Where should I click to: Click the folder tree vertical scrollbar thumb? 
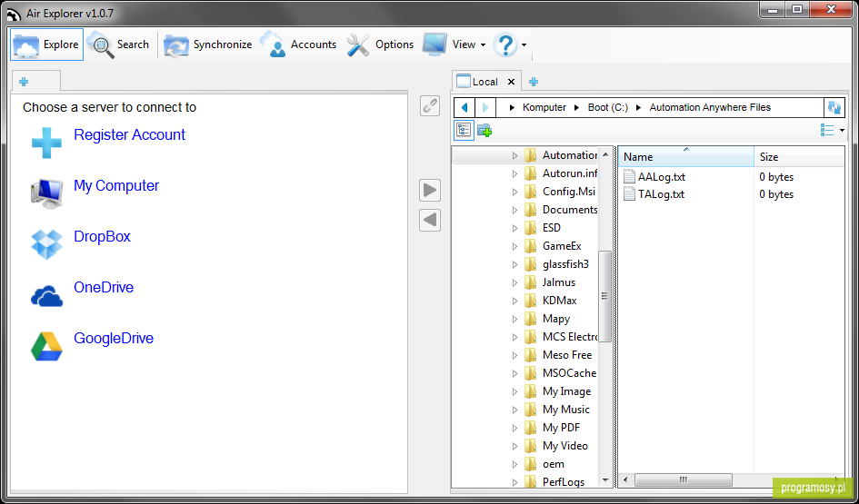[x=604, y=296]
